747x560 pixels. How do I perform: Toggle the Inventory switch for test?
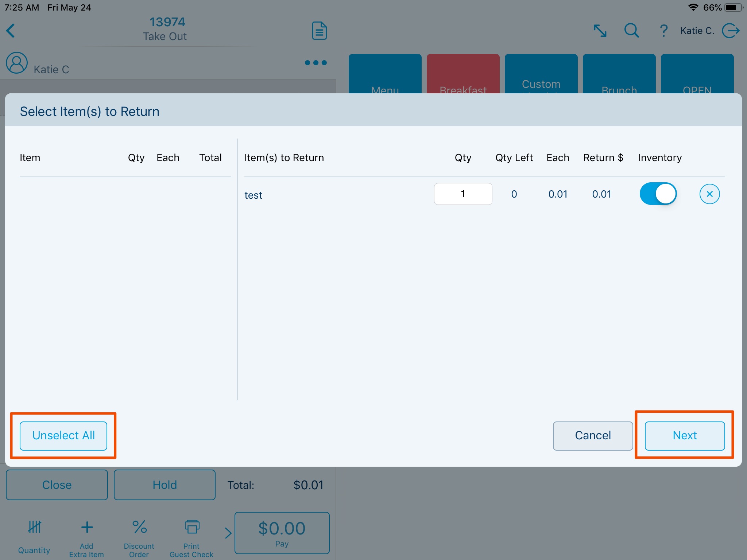(658, 194)
